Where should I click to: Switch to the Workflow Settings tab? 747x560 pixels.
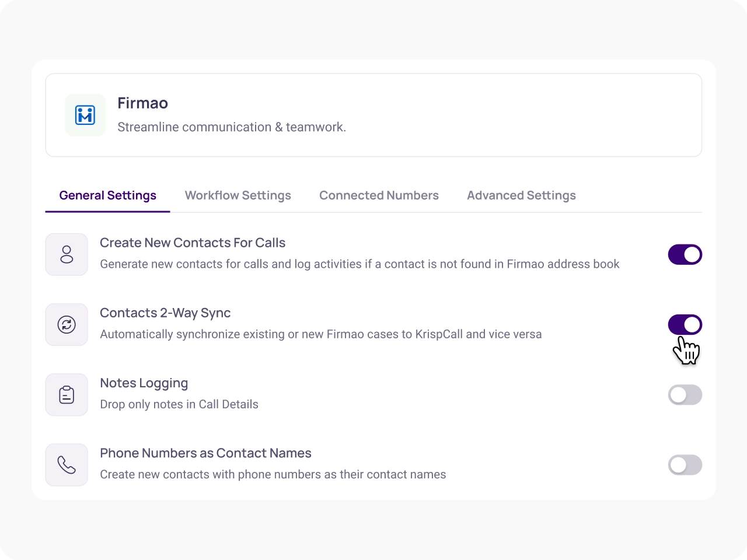tap(238, 195)
